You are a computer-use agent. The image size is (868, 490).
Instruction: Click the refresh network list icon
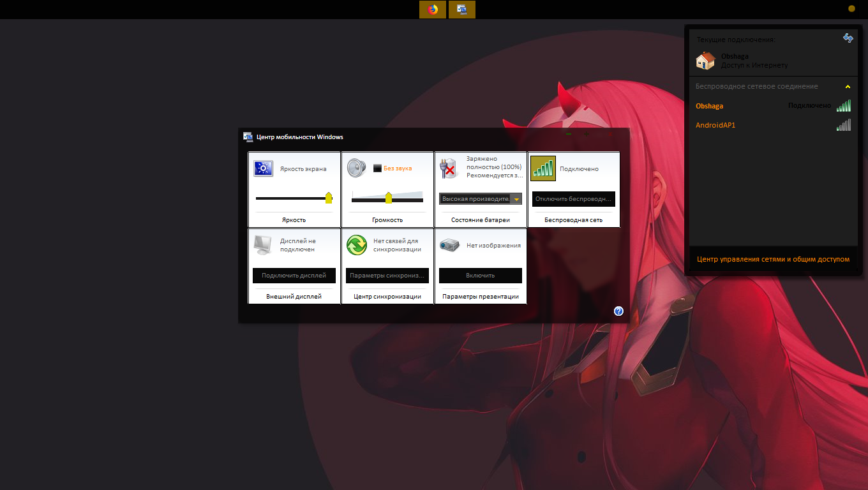click(848, 38)
